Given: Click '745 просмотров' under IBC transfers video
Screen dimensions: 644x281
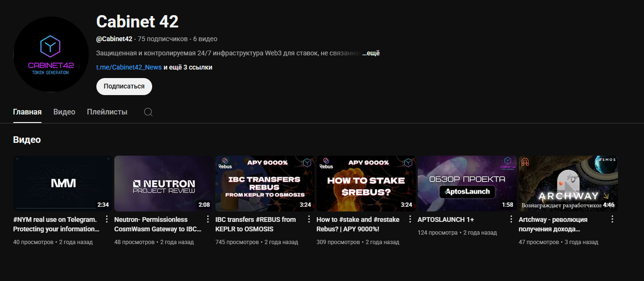Looking at the screenshot, I should click(237, 242).
